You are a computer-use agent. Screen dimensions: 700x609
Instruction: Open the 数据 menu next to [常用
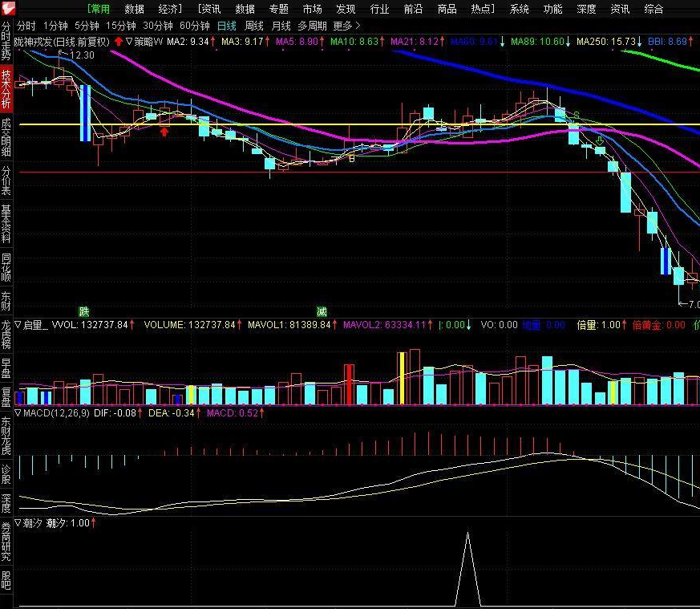tap(135, 9)
